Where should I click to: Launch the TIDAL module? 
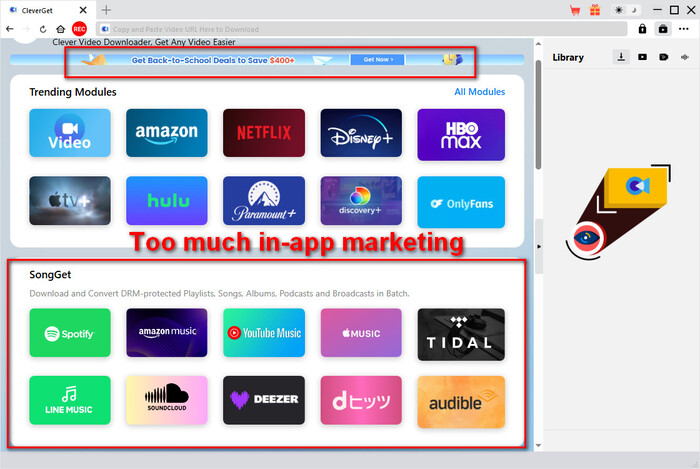point(461,334)
